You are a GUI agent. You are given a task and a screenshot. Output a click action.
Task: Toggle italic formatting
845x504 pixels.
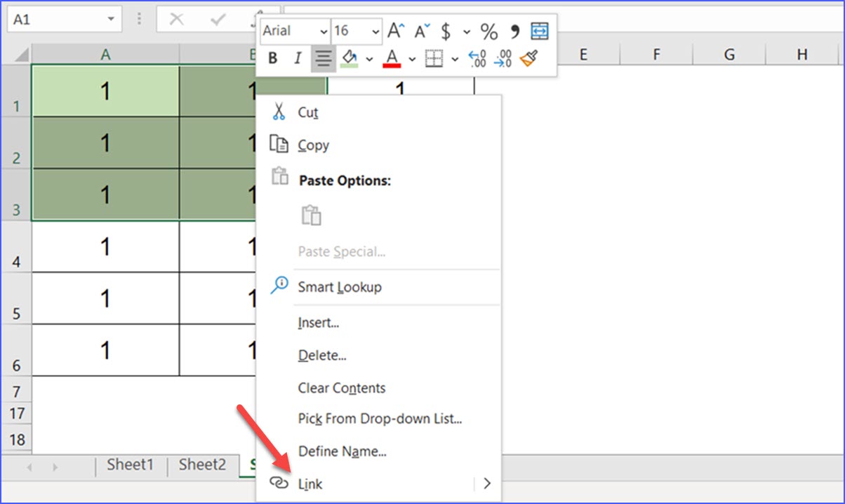point(298,59)
